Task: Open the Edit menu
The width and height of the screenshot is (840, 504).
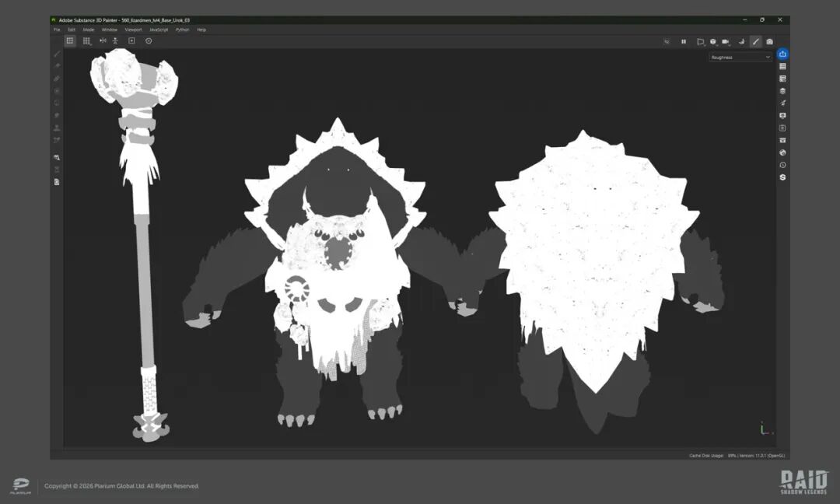Action: tap(72, 30)
